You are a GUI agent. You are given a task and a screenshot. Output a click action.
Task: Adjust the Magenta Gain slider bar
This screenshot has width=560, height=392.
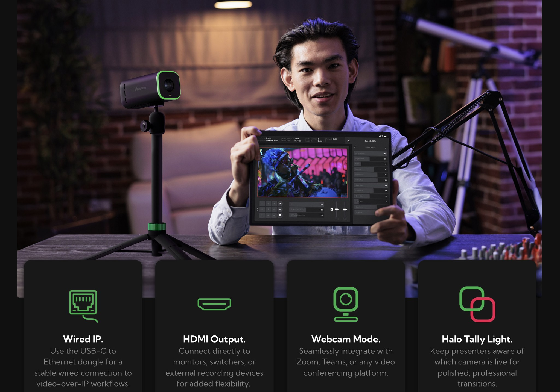pyautogui.click(x=371, y=154)
